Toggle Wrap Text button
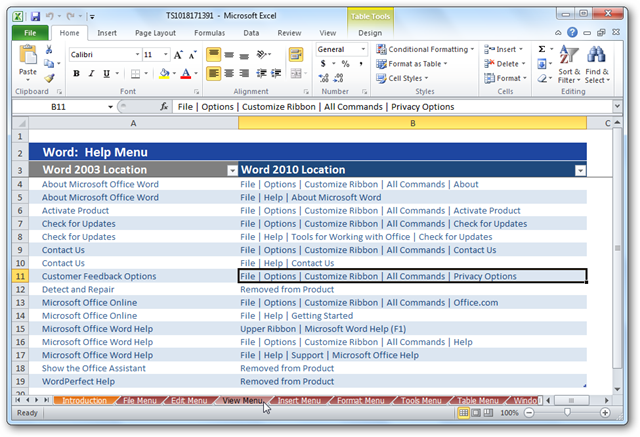Viewport: 640px width, 437px height. coord(296,54)
